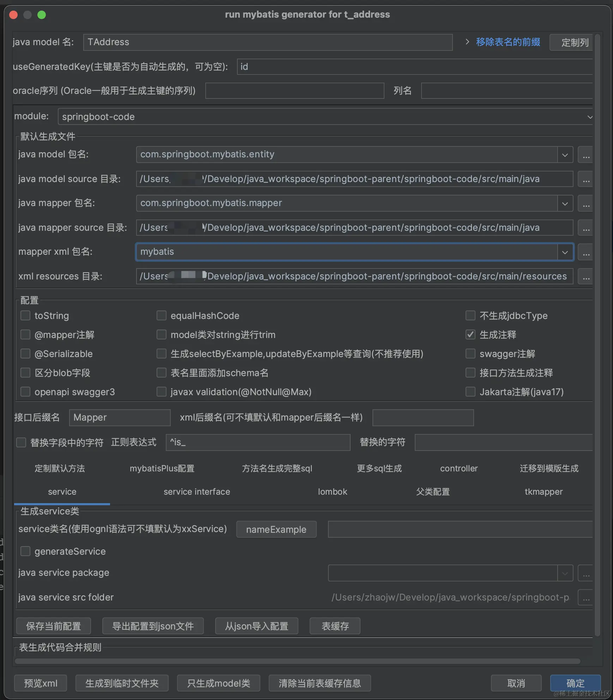Browse for java model source directory

coord(586,179)
